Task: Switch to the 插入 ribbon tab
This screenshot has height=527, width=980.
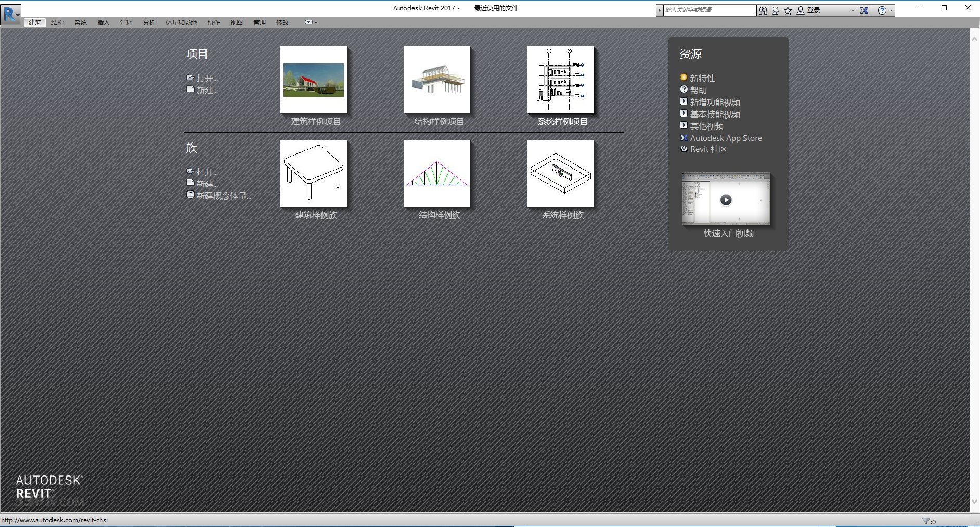Action: pos(104,23)
